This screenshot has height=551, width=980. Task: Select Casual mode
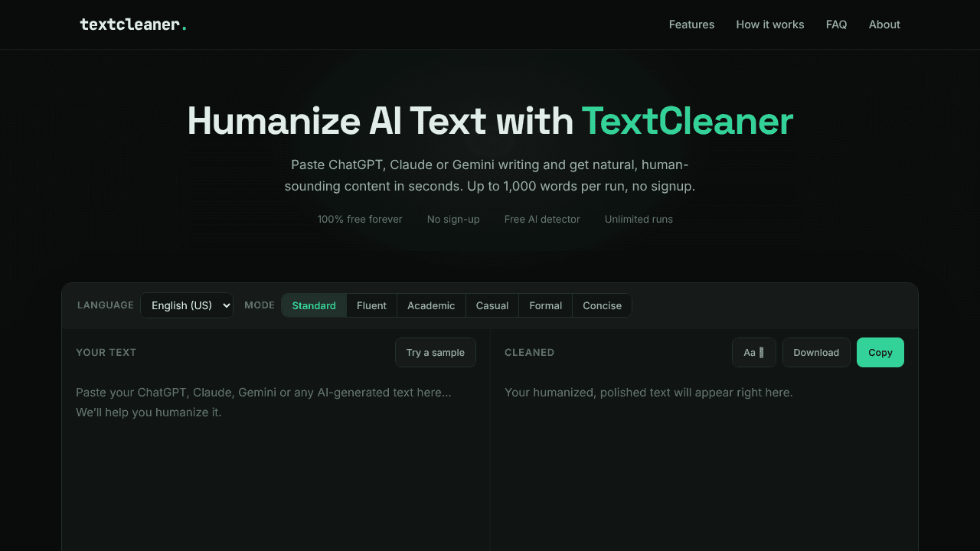pyautogui.click(x=492, y=305)
